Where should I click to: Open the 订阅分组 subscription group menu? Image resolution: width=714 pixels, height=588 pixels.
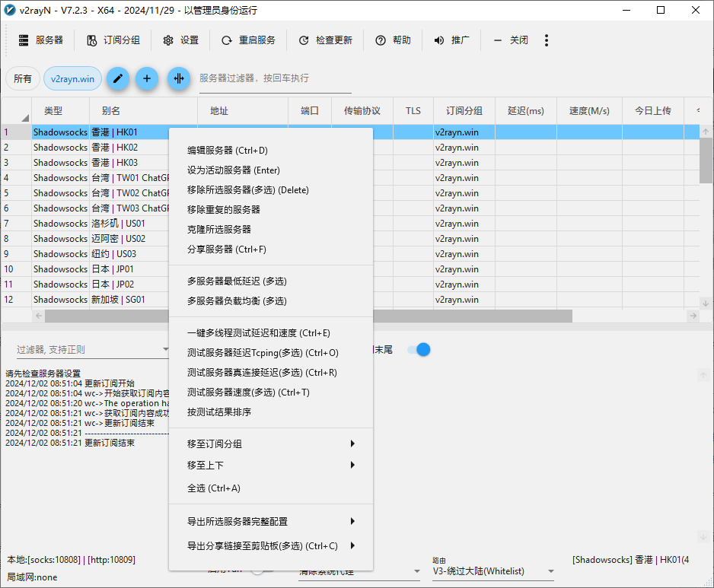(x=113, y=40)
